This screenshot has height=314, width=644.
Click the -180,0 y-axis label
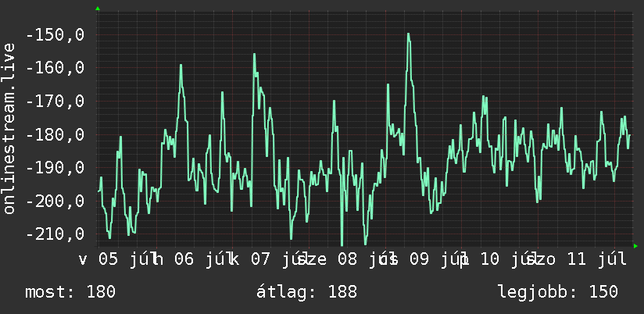[55, 134]
